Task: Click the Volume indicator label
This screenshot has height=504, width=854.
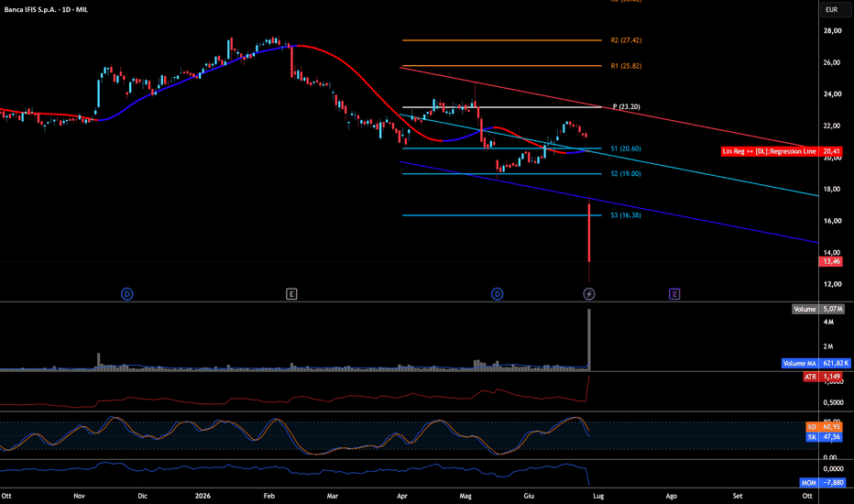Action: coord(805,309)
